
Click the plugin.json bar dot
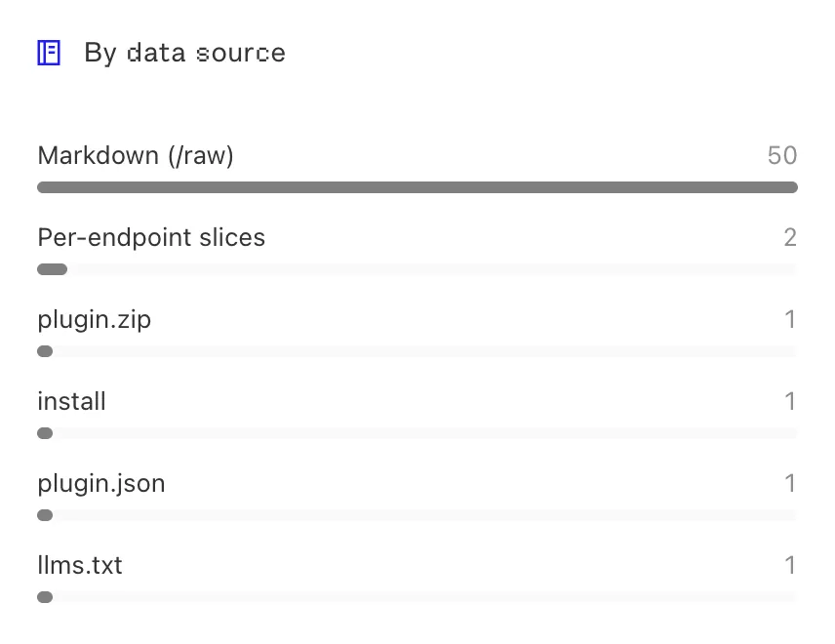click(45, 515)
